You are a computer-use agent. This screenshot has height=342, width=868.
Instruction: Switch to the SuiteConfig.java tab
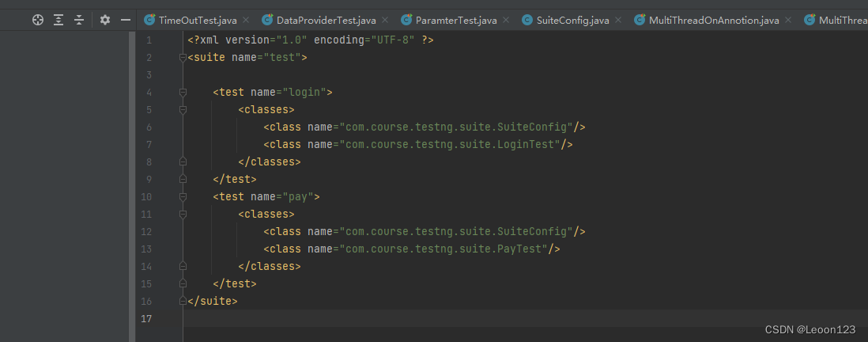click(573, 21)
